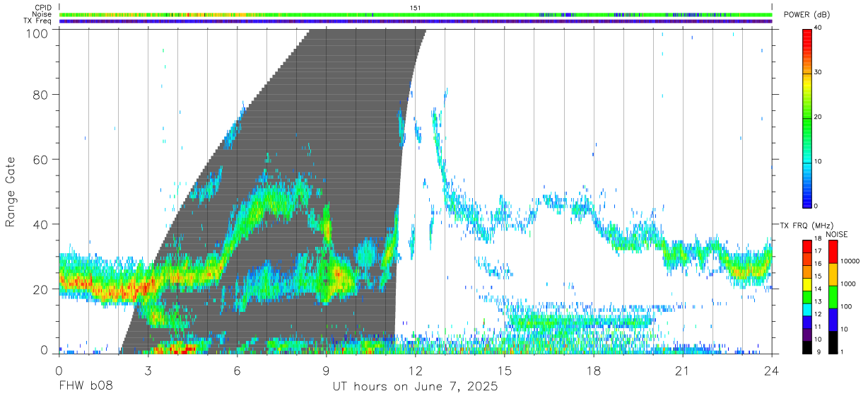
Task: Click the FHW b08 radar beam label
Action: coord(85,387)
